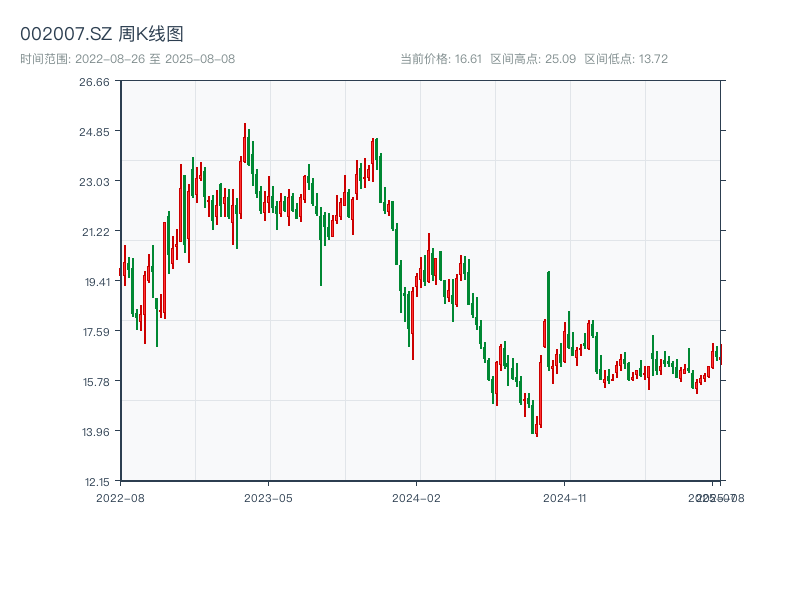Viewport: 800px width, 600px height.
Task: Select the 时间范围 date range text
Action: (x=127, y=59)
